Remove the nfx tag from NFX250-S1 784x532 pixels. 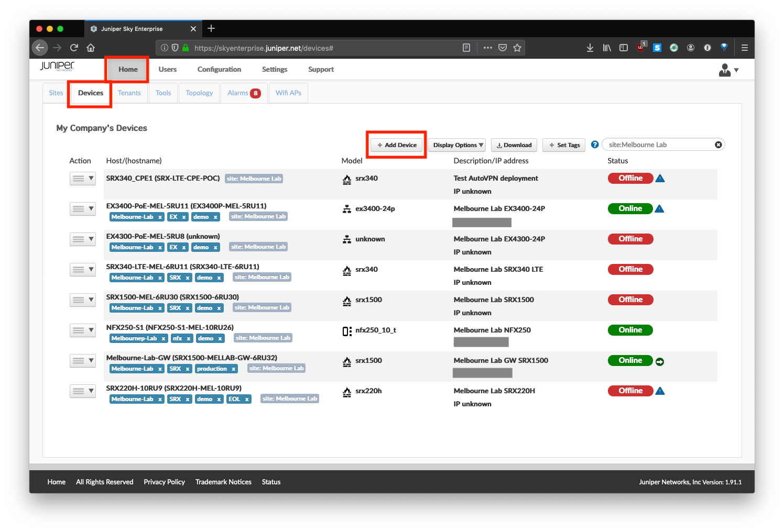coord(189,338)
